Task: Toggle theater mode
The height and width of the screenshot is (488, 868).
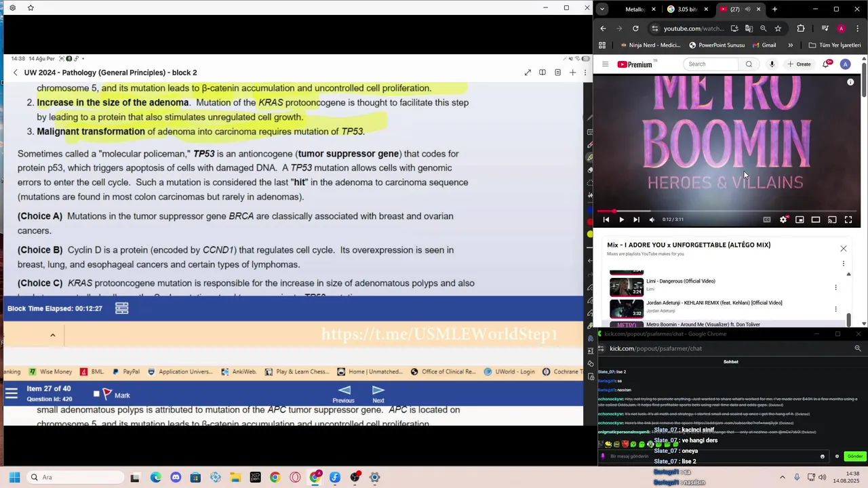Action: tap(816, 220)
